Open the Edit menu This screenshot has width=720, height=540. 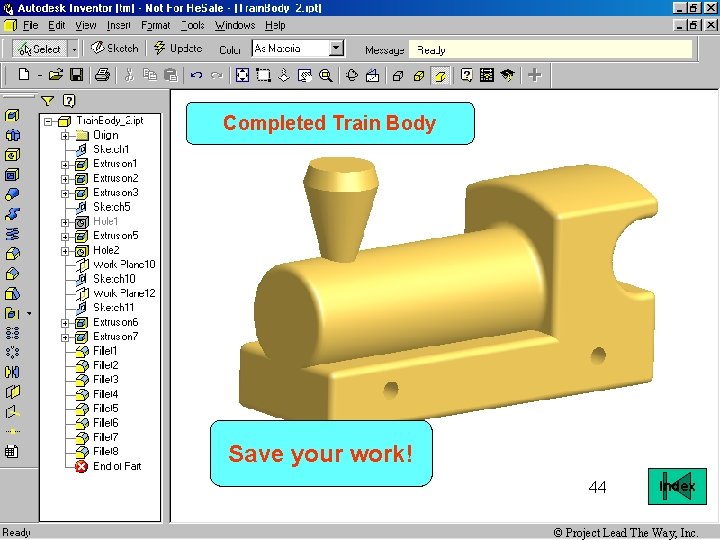pos(57,25)
